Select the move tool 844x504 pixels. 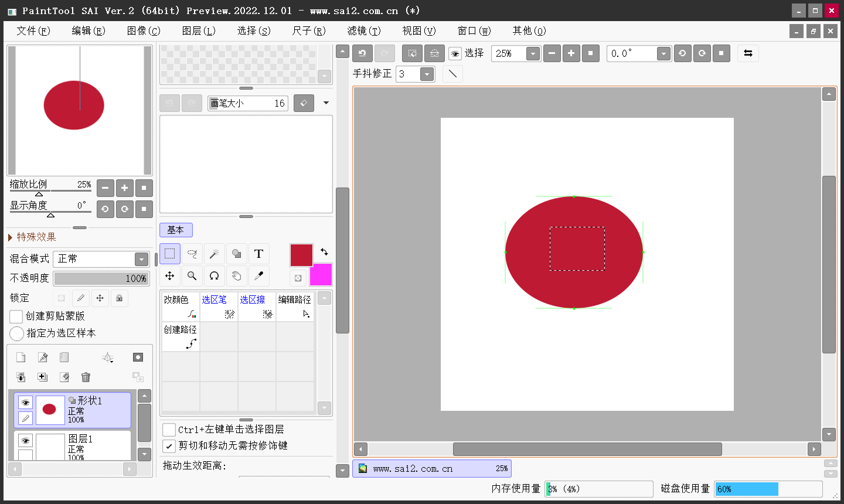170,276
